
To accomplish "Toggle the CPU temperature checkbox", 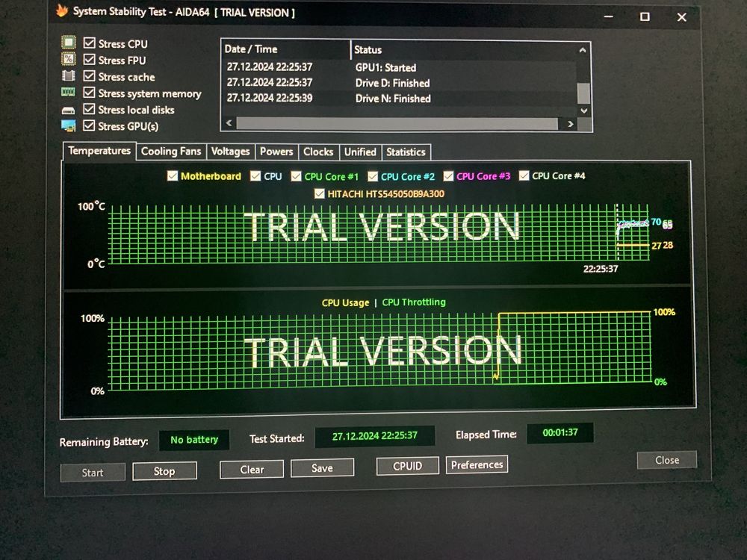I will [x=255, y=176].
